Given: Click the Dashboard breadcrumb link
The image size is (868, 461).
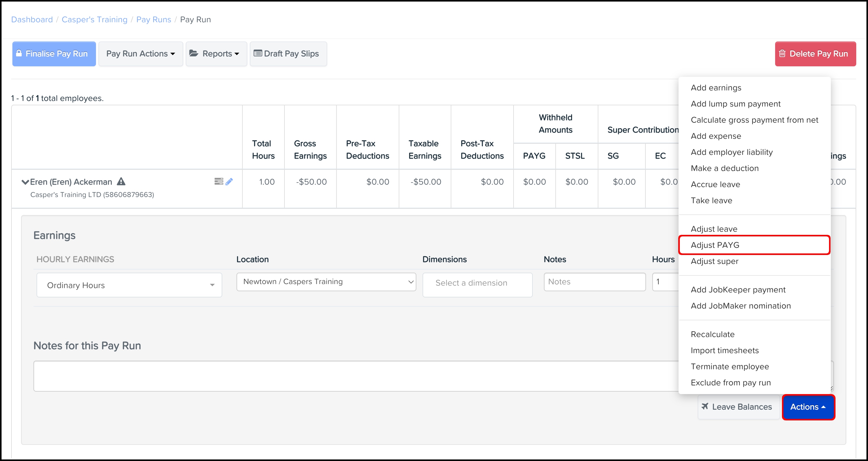Looking at the screenshot, I should [x=32, y=20].
